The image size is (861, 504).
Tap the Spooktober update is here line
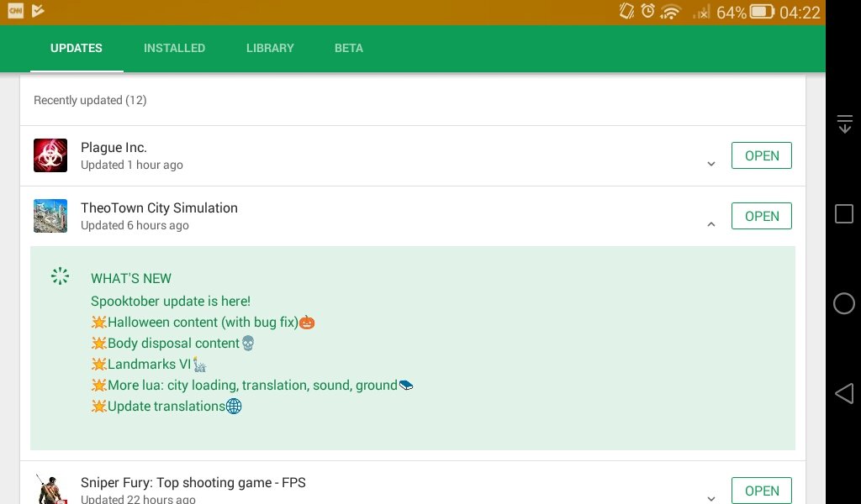(171, 301)
